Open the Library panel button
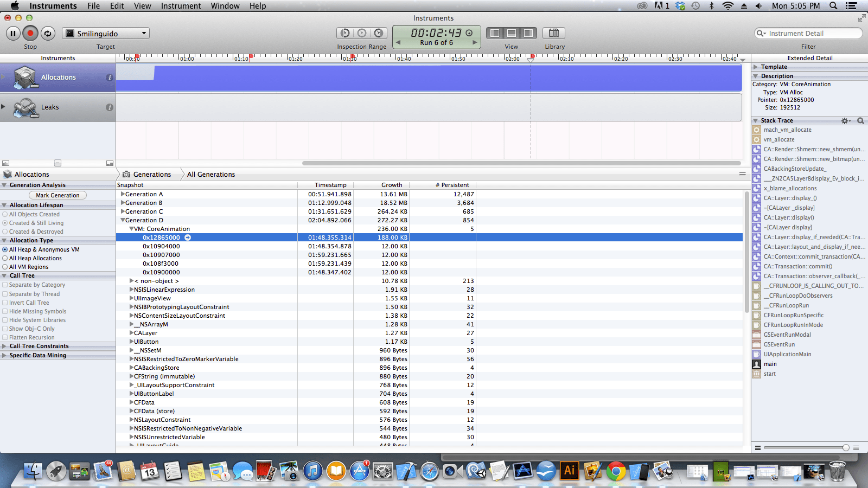Image resolution: width=868 pixels, height=488 pixels. tap(554, 33)
